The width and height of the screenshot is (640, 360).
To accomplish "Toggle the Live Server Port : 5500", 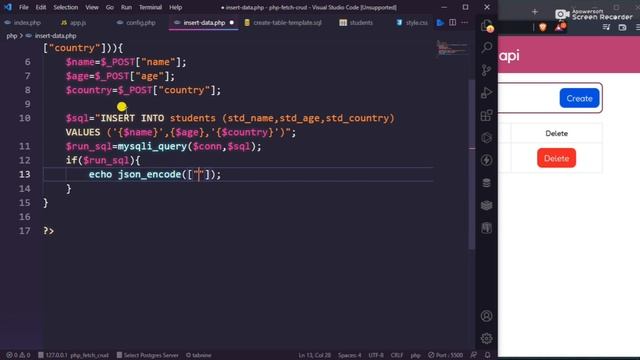I will [x=445, y=355].
